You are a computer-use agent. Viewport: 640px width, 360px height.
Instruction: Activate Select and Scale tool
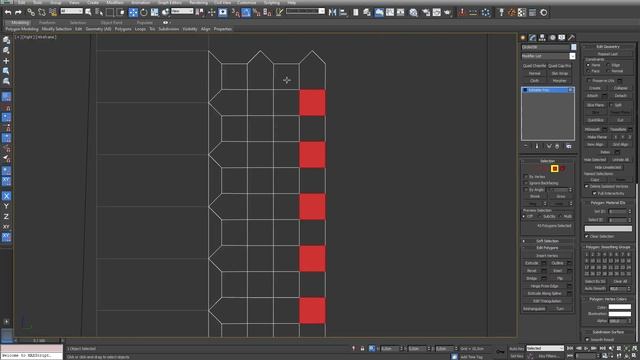[154, 13]
